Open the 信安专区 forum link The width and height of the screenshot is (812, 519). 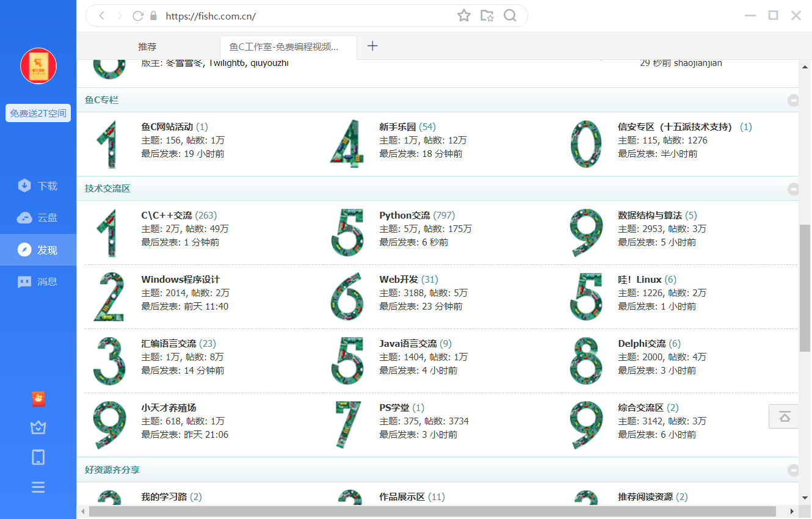tap(675, 127)
